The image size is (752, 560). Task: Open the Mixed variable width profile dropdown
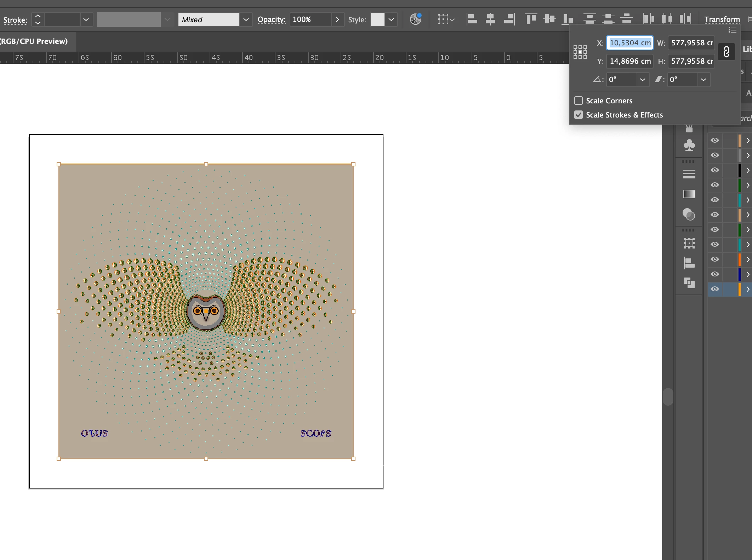(246, 19)
